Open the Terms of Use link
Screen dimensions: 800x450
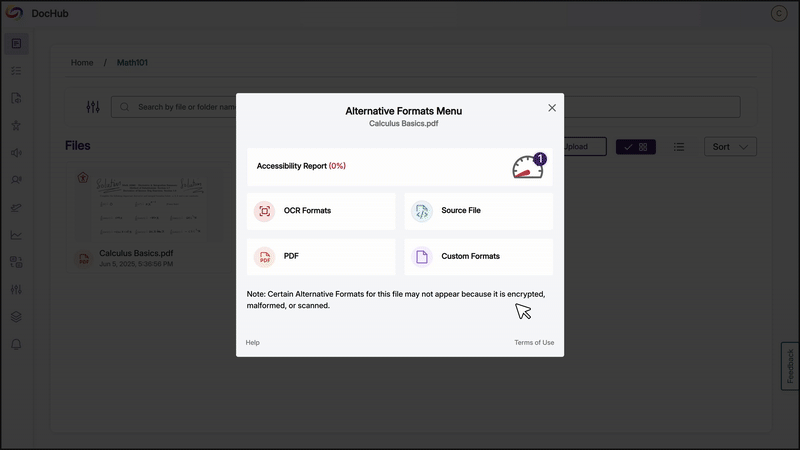pos(534,343)
